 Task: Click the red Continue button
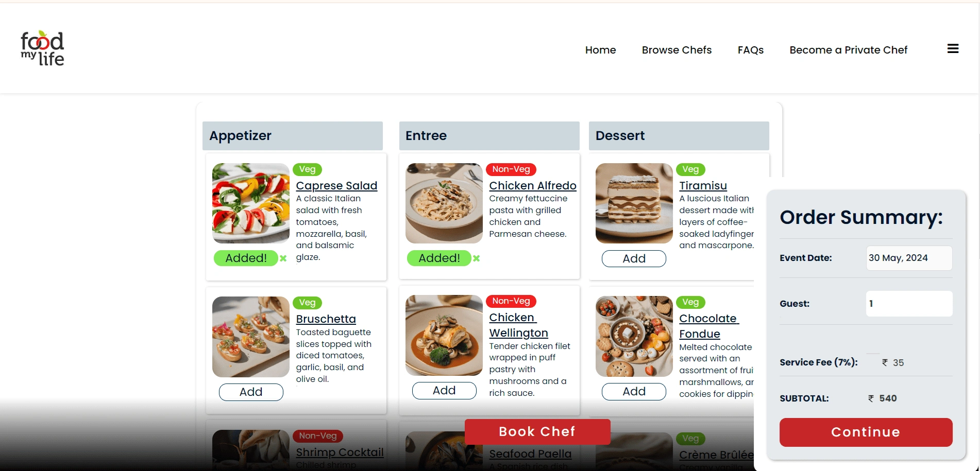click(866, 432)
